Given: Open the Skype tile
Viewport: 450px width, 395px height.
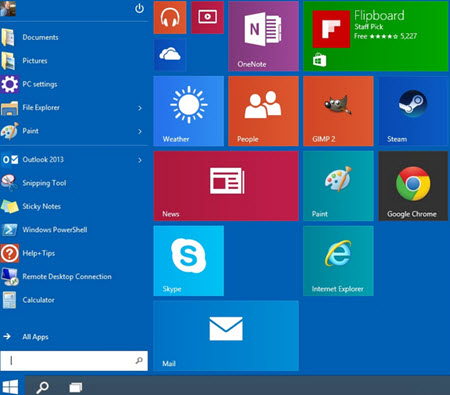Looking at the screenshot, I should tap(189, 261).
